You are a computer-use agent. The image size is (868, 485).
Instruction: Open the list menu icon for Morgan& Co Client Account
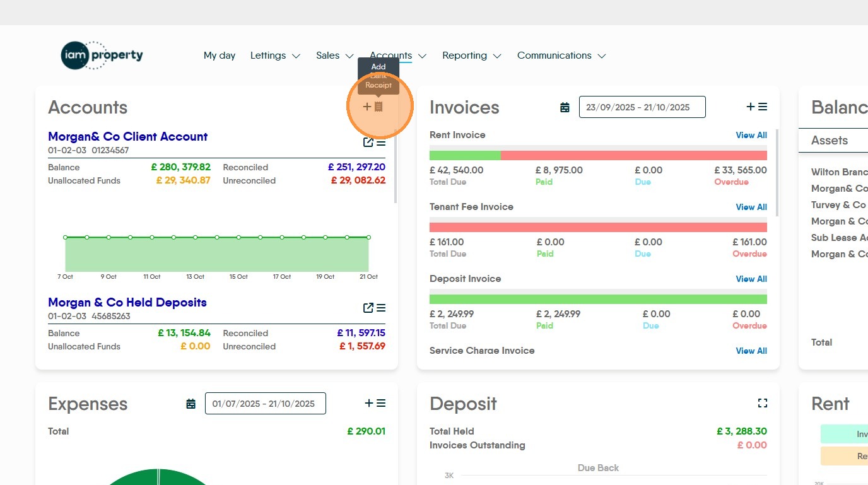381,143
